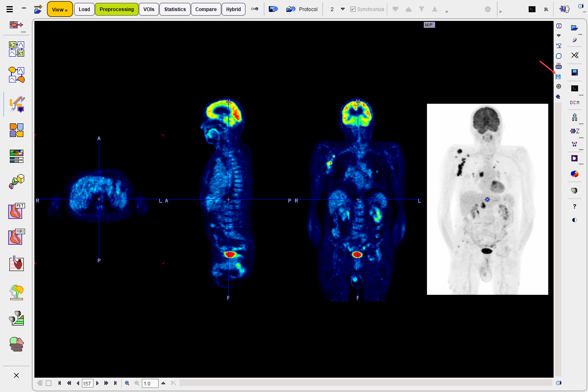Open the brain head profile tool
This screenshot has height=392, width=588.
point(17,292)
